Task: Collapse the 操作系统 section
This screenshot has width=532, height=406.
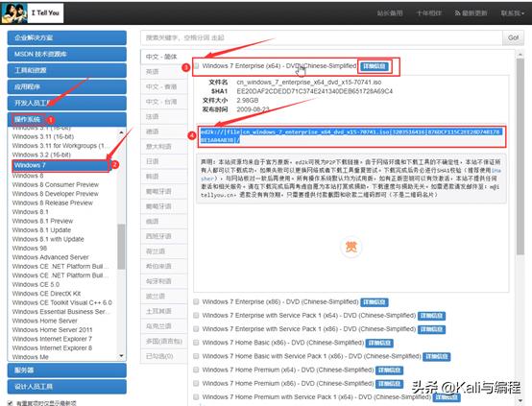Action: pyautogui.click(x=67, y=119)
